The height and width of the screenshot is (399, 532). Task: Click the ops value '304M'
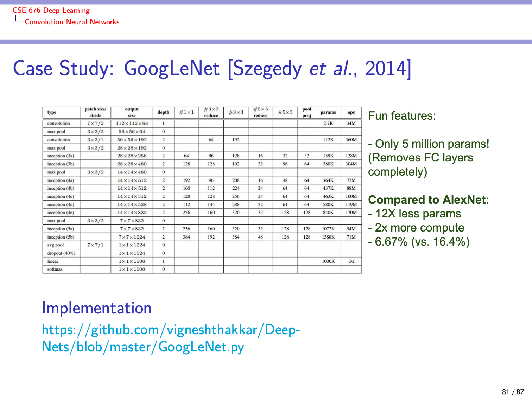(351, 164)
